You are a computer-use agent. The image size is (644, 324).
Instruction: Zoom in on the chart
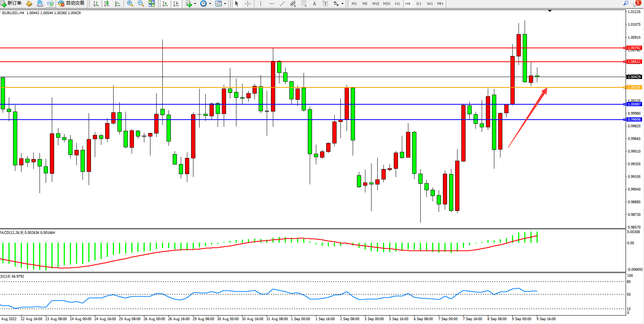(130, 3)
